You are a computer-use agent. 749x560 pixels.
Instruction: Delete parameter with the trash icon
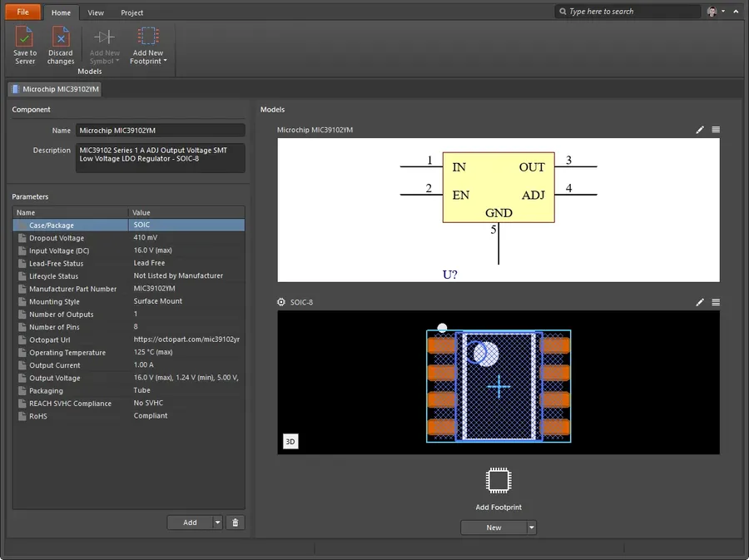pyautogui.click(x=235, y=523)
